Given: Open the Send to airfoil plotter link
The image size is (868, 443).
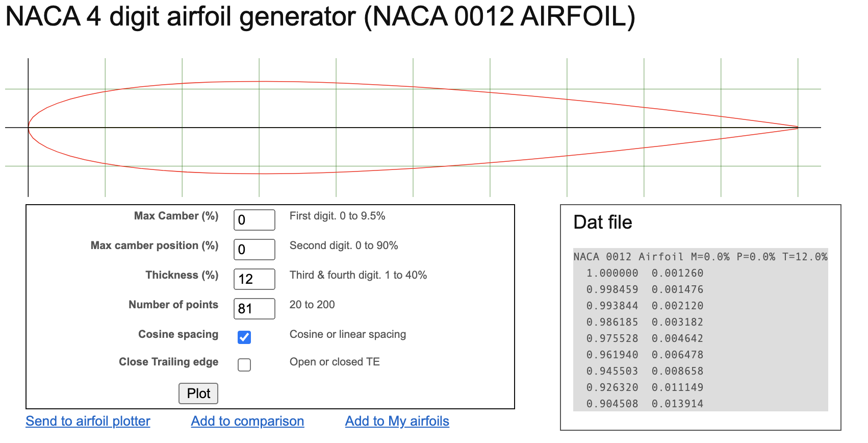Looking at the screenshot, I should tap(88, 421).
